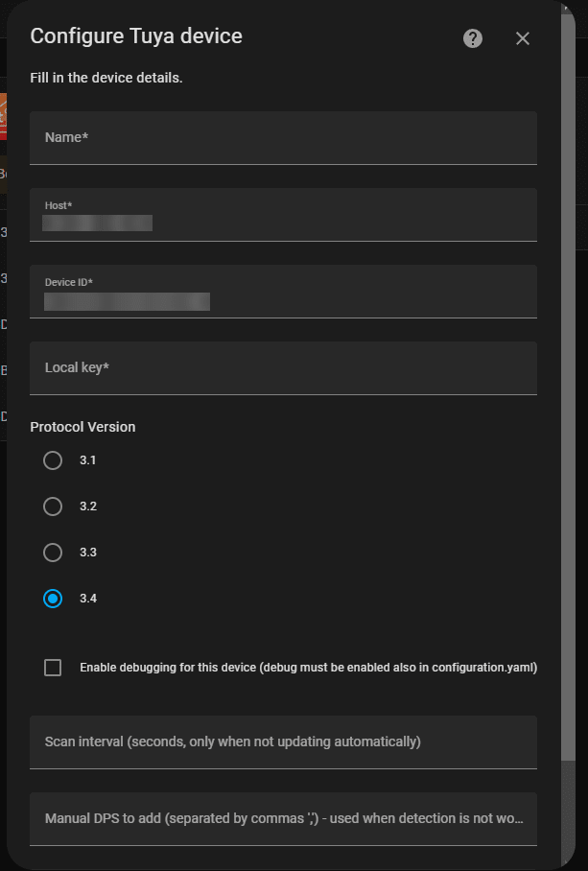Pick protocol version 3.3 radio button
This screenshot has height=871, width=588.
coord(53,553)
